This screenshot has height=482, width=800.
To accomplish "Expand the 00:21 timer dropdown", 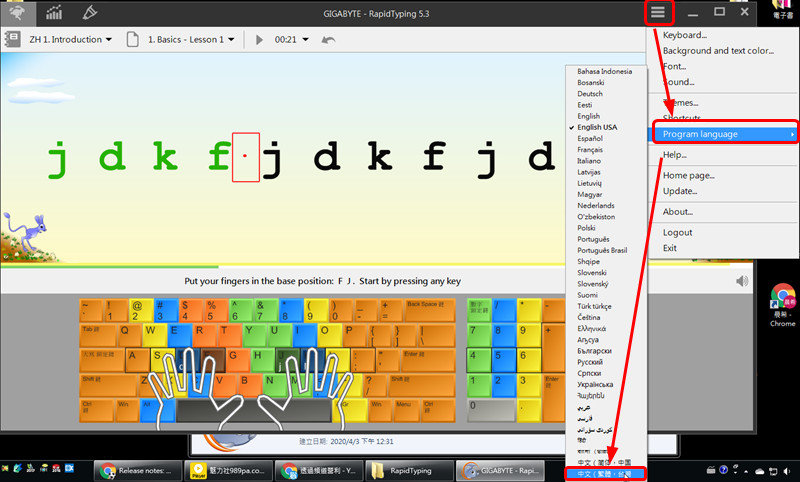I will 291,39.
